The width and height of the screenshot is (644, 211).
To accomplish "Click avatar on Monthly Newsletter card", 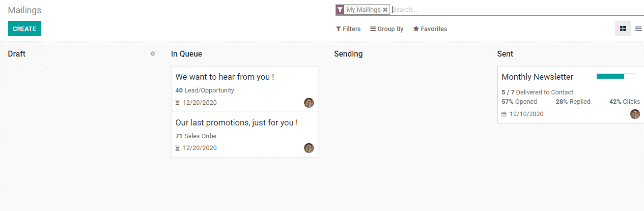I will click(x=635, y=114).
